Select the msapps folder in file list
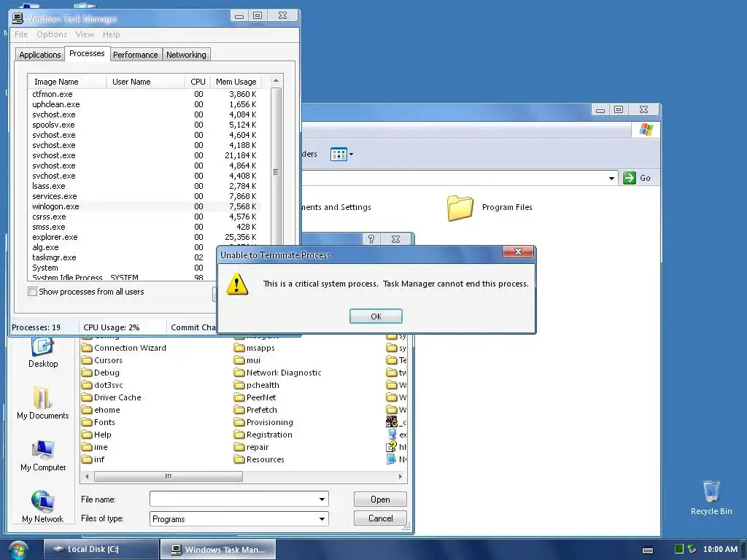The image size is (747, 560). (x=255, y=348)
